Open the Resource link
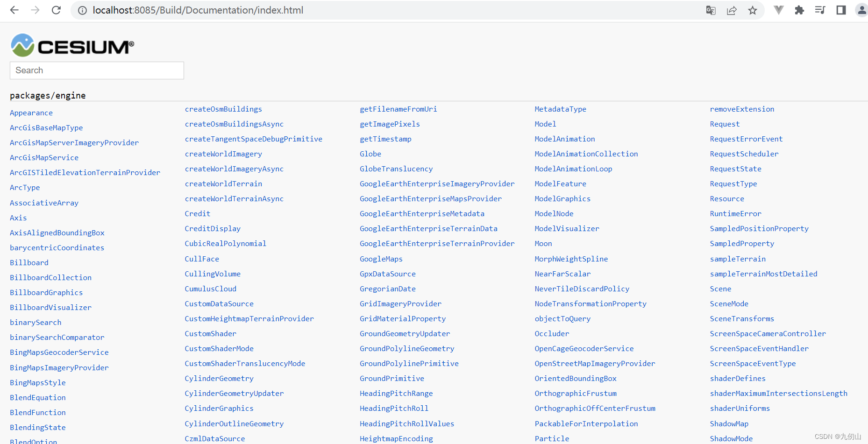 click(727, 199)
